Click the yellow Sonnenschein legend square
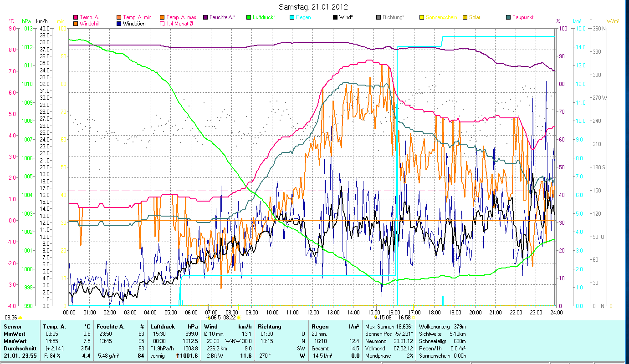Screen dimensions: 629x364 pyautogui.click(x=422, y=17)
